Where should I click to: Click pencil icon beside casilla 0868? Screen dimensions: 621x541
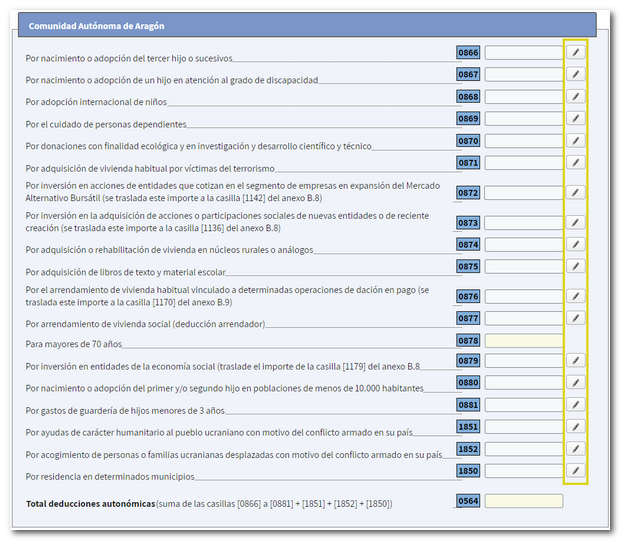tap(575, 97)
